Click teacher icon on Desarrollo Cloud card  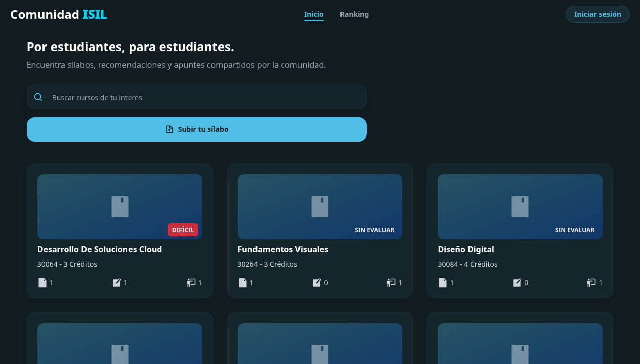pyautogui.click(x=191, y=283)
